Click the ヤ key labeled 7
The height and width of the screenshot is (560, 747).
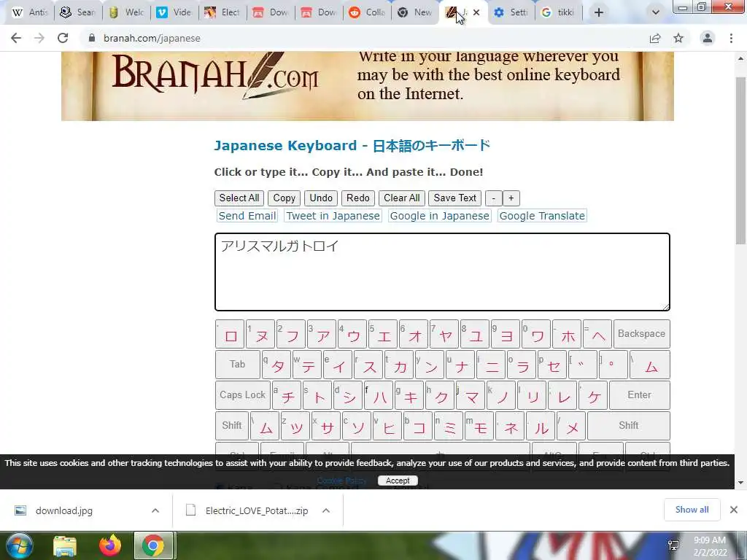tap(444, 334)
